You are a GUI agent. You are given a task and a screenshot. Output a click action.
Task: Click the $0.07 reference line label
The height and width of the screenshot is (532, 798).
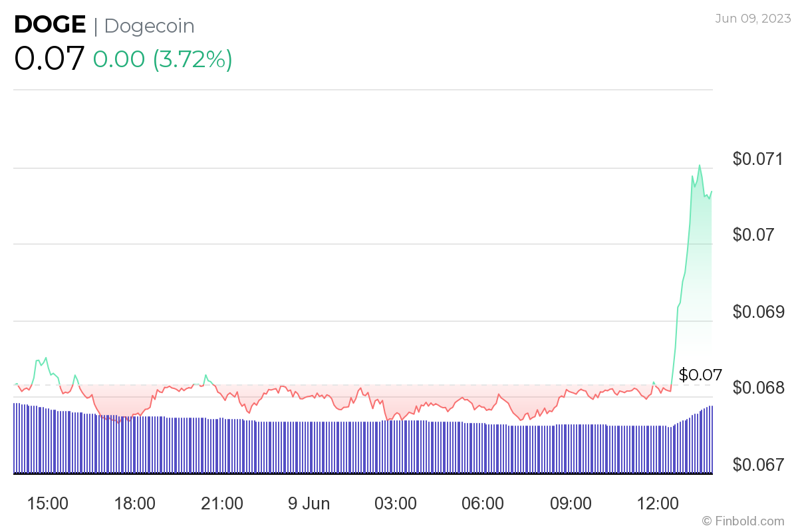pos(700,375)
